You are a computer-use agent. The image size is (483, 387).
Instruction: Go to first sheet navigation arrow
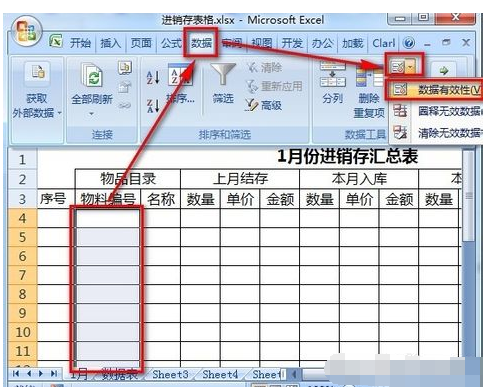point(16,374)
